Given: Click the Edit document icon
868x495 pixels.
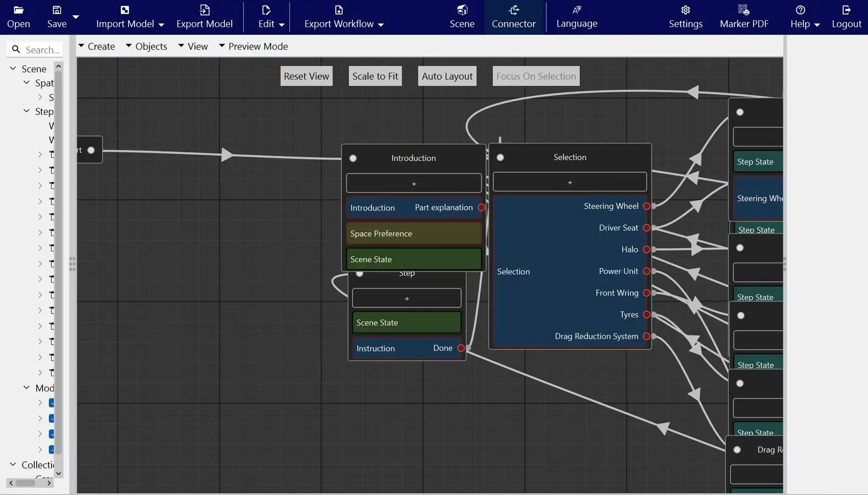Looking at the screenshot, I should pos(266,10).
